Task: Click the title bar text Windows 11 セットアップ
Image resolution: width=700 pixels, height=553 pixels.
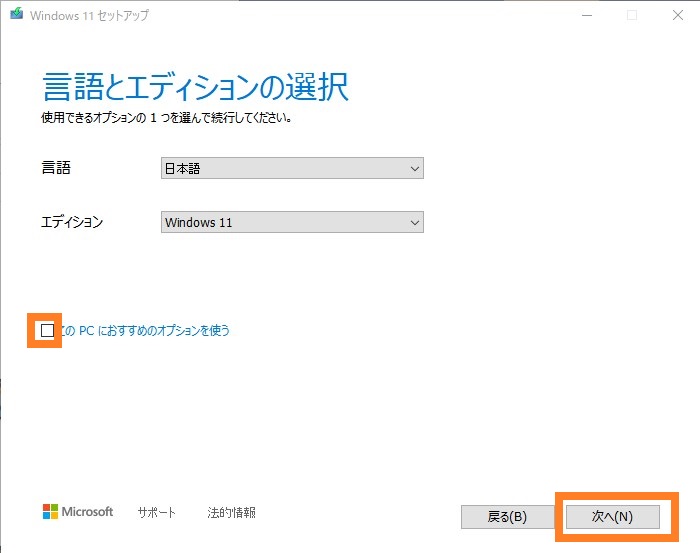Action: pyautogui.click(x=89, y=15)
